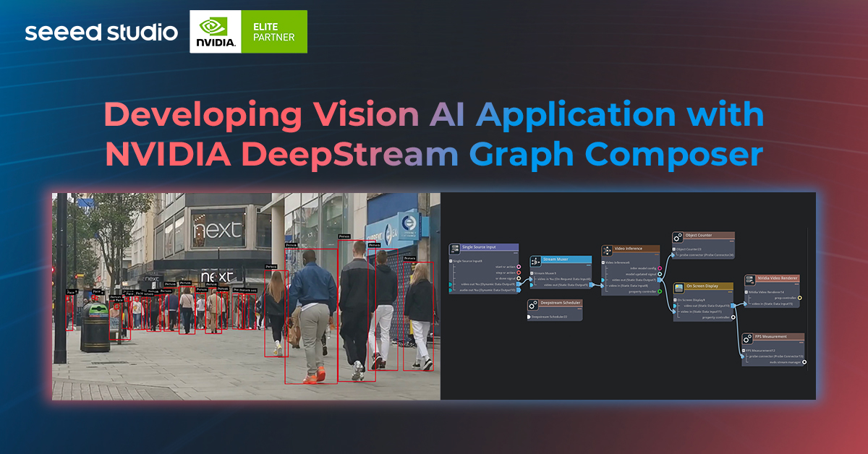Expand the Object Counter23 component entry
Viewport: 868px width, 454px height.
(674, 248)
